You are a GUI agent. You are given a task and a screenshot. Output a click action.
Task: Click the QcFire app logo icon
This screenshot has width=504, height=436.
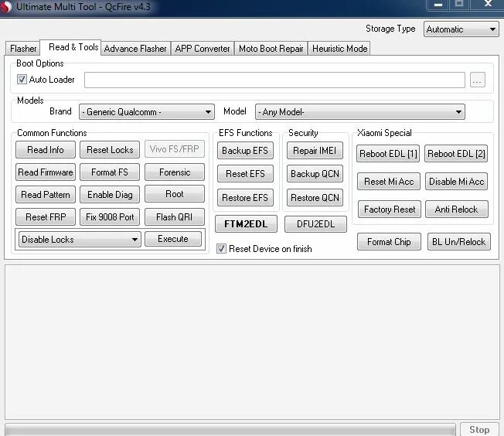pos(5,7)
